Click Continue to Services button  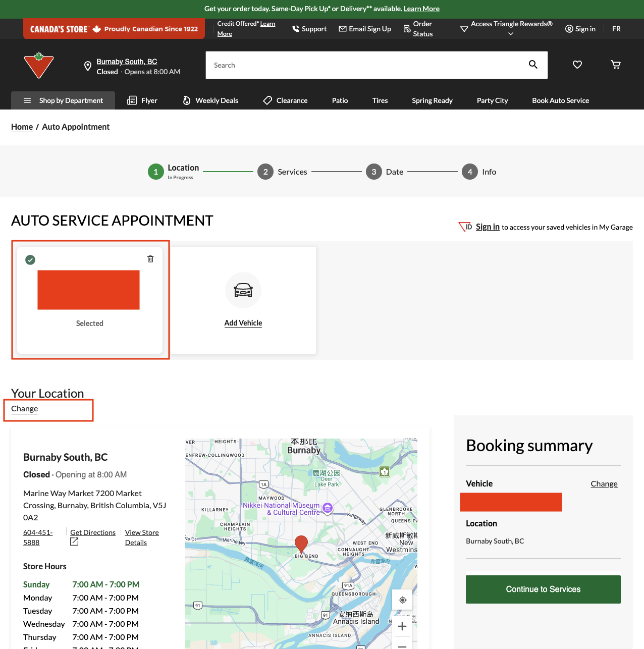coord(543,589)
